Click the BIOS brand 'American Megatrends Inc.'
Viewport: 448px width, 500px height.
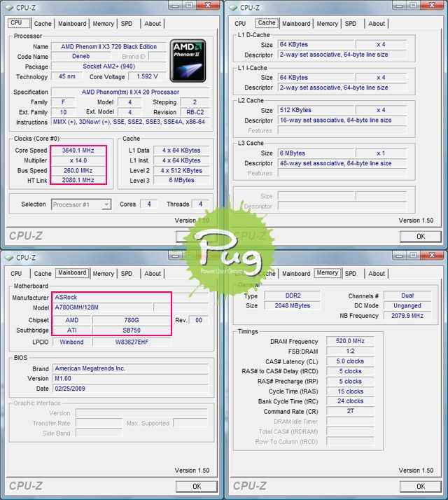click(130, 368)
